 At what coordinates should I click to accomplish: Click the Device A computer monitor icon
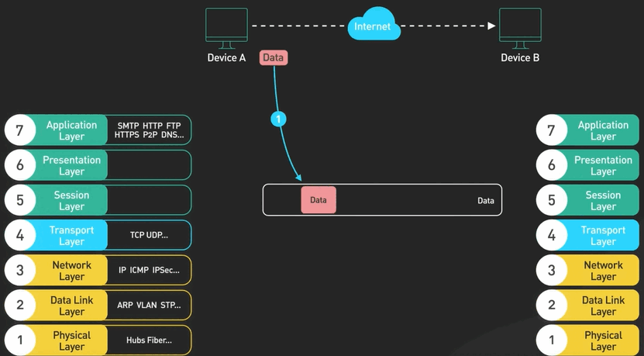coord(226,27)
